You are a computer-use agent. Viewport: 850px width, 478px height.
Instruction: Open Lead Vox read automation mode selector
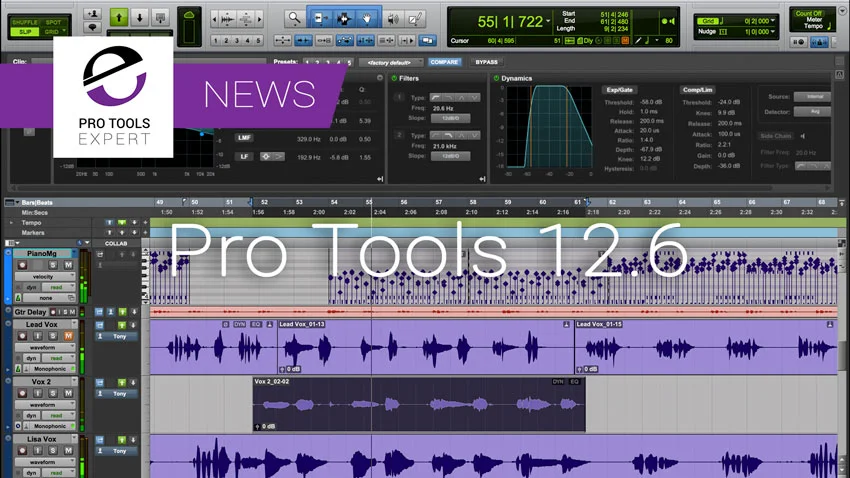pos(58,358)
